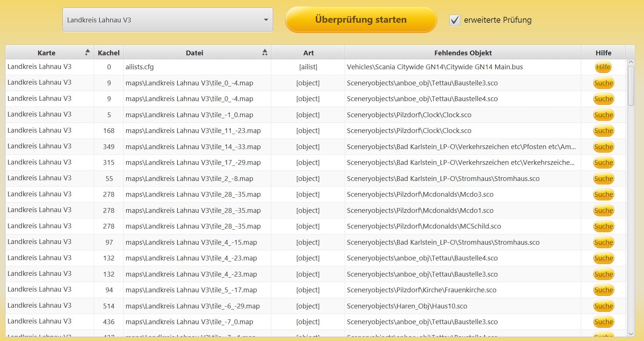Click Suche for MCSchild.sco entry
The height and width of the screenshot is (341, 644).
click(603, 226)
